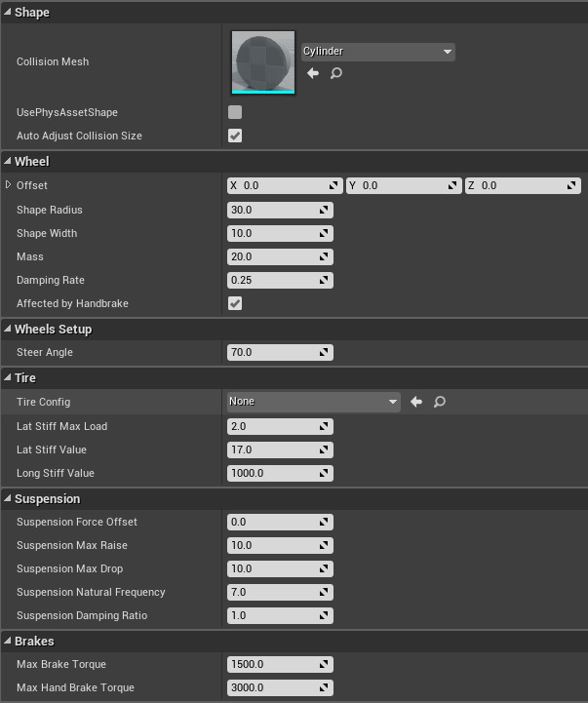Click the Tire Config browse magnifier icon
This screenshot has width=588, height=703.
click(x=440, y=401)
